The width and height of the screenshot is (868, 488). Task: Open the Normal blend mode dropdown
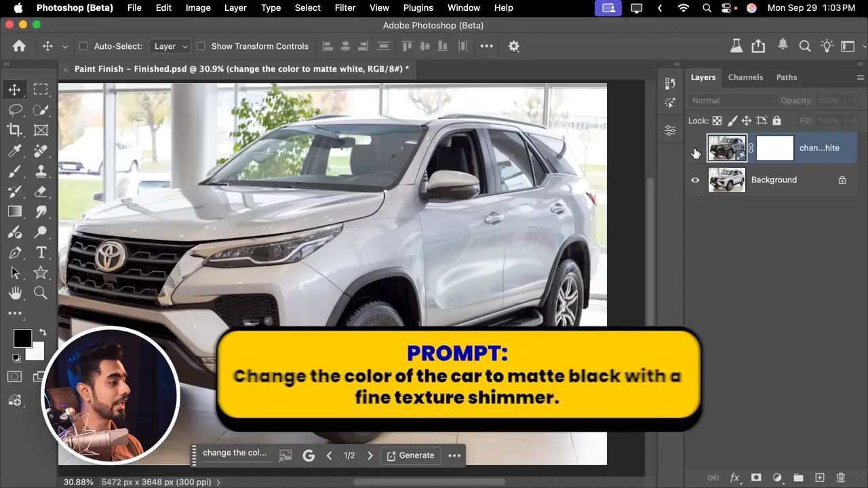(x=732, y=100)
